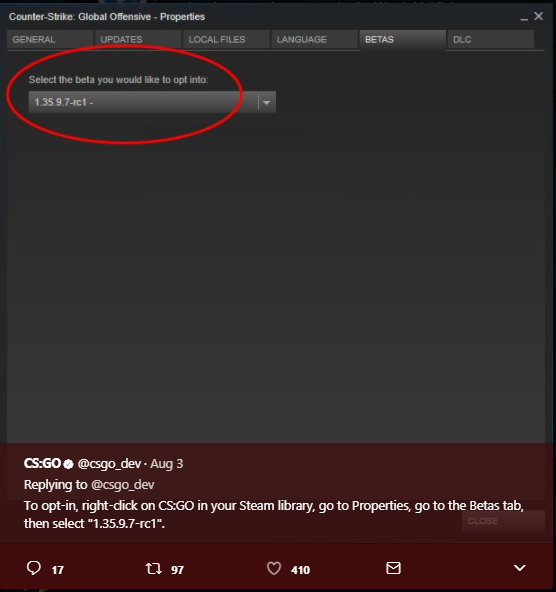
Task: Expand tweet options chevron
Action: click(520, 568)
